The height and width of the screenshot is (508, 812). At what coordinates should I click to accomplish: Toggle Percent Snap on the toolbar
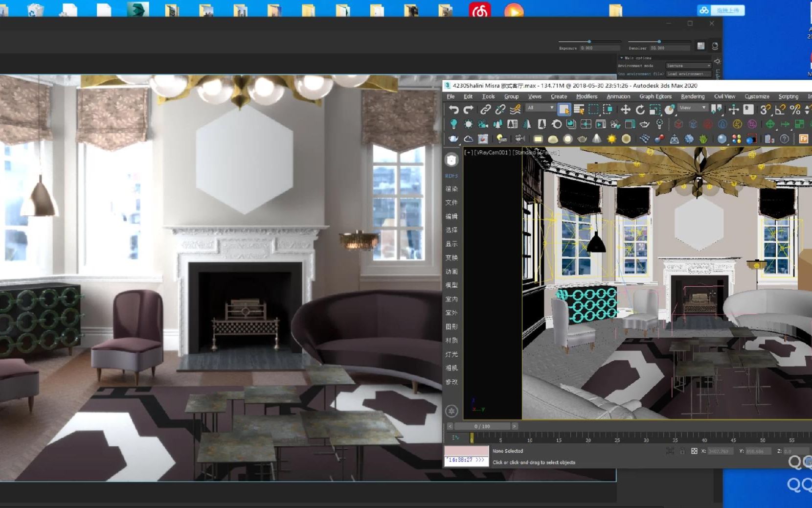(795, 109)
